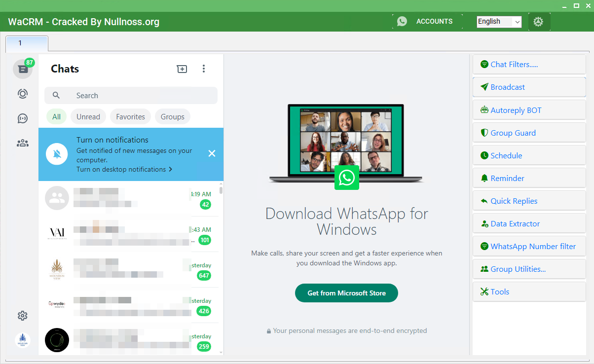Viewport: 594px width, 364px height.
Task: Open the Channels icon in sidebar
Action: click(x=23, y=118)
